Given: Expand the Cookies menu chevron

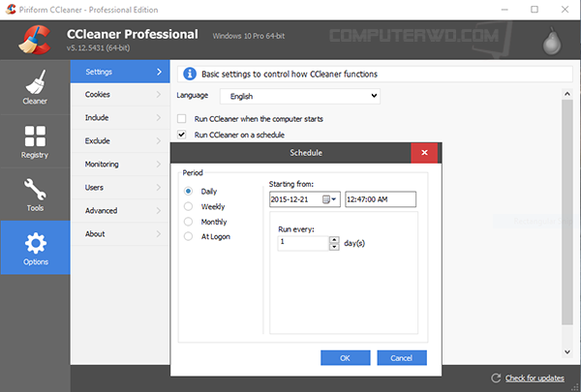Looking at the screenshot, I should [x=159, y=95].
